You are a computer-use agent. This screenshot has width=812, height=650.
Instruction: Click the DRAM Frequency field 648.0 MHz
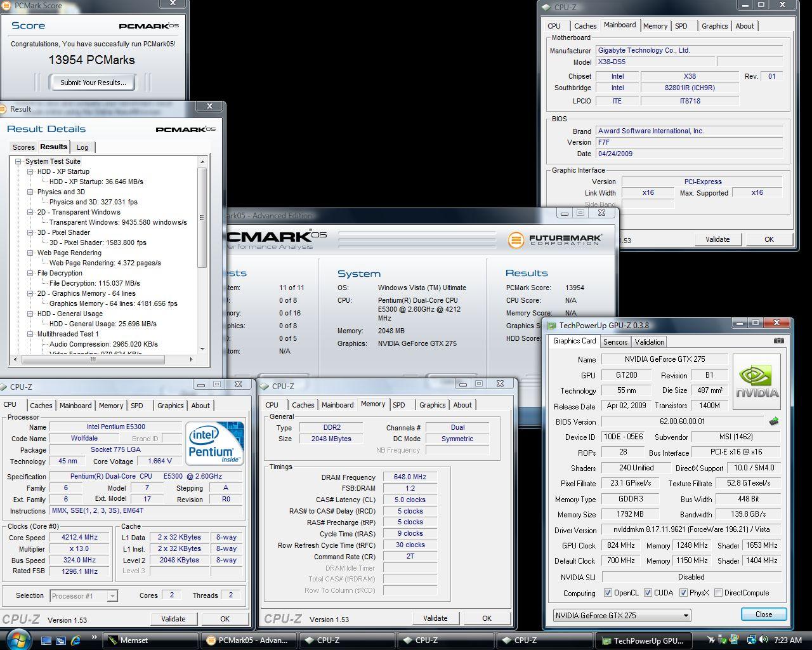point(409,477)
